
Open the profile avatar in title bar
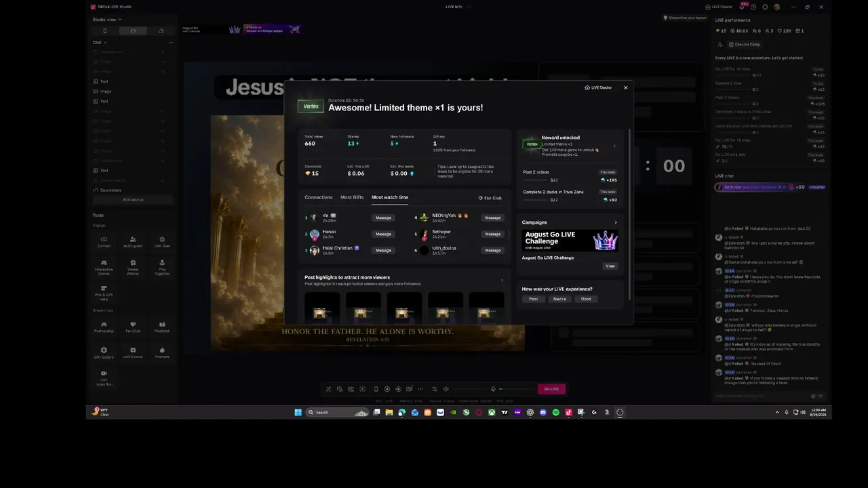click(x=776, y=7)
